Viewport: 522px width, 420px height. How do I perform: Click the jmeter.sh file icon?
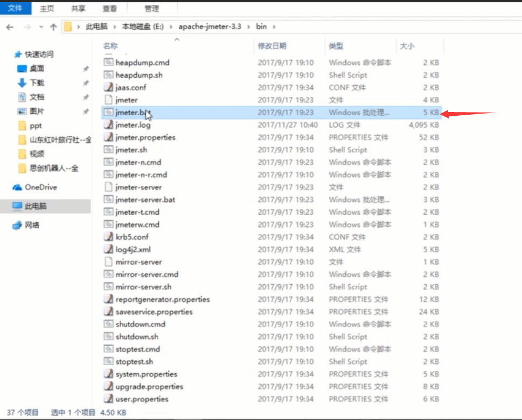(x=108, y=150)
